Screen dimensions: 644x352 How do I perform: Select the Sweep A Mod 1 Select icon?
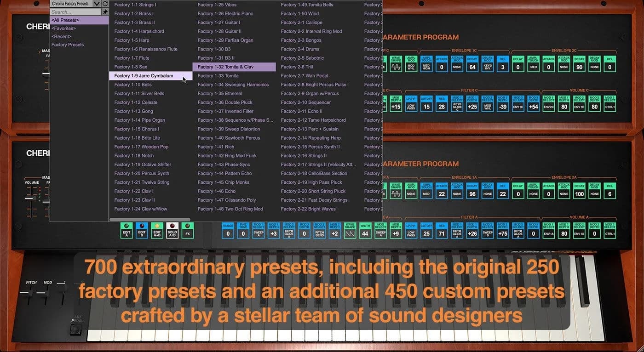pos(258,233)
